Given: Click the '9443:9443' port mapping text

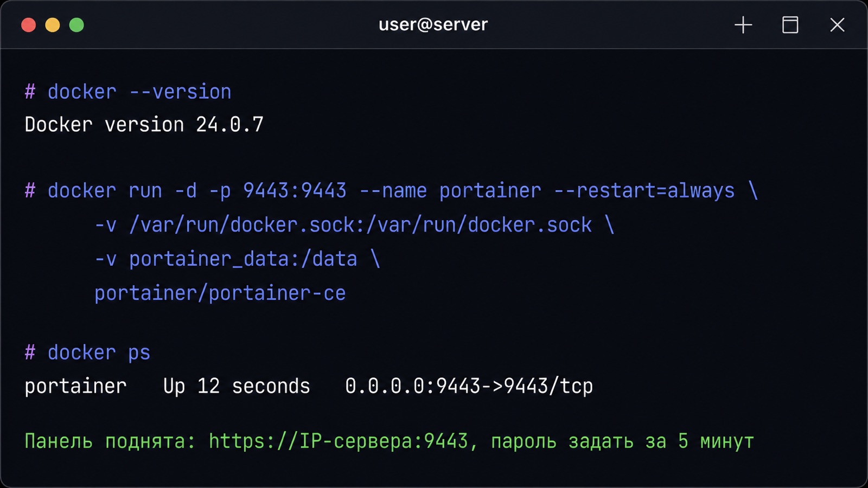Looking at the screenshot, I should coord(295,191).
